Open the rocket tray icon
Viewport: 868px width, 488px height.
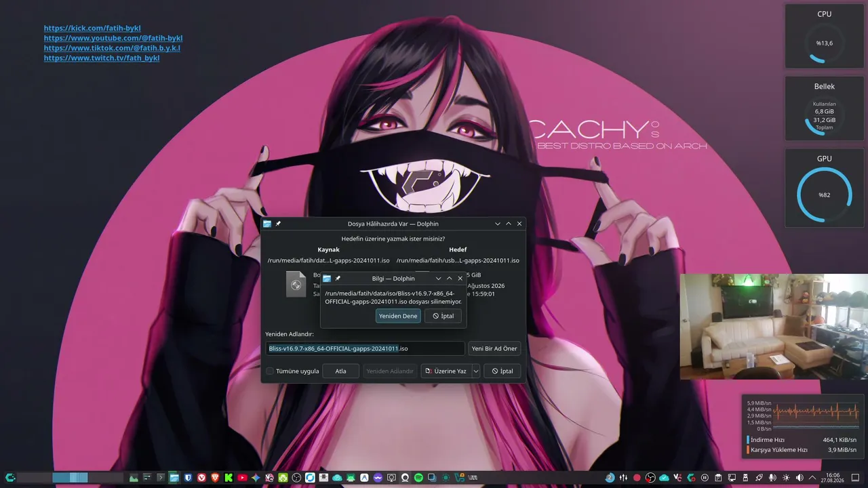759,478
